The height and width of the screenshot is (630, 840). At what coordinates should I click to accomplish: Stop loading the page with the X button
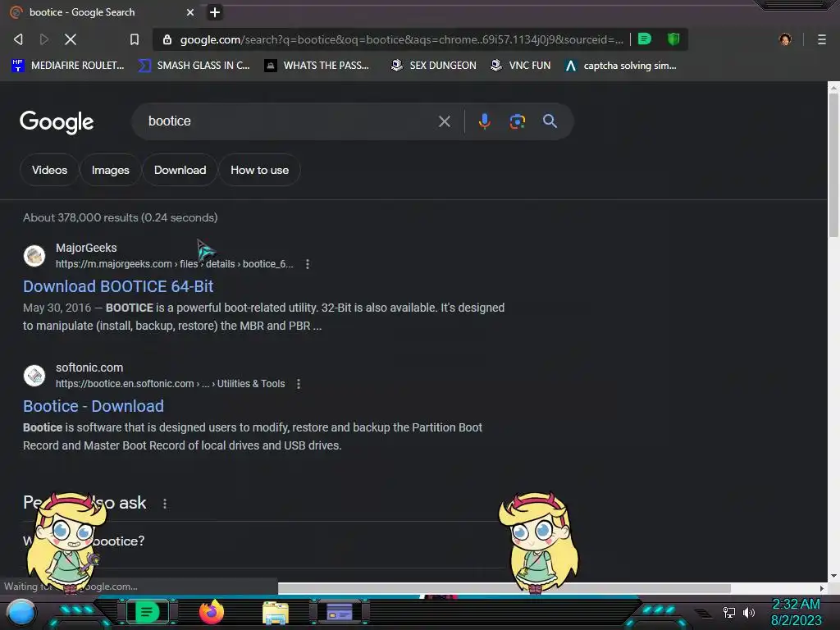[71, 39]
